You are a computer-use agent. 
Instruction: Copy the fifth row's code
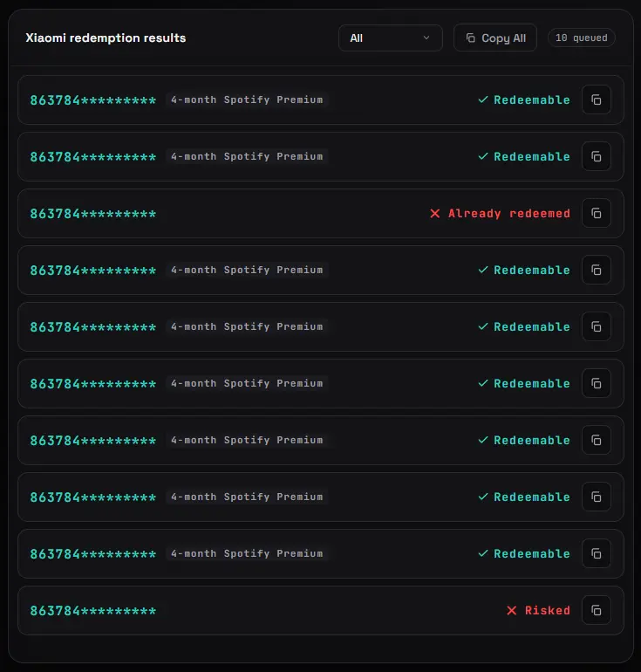pos(596,326)
